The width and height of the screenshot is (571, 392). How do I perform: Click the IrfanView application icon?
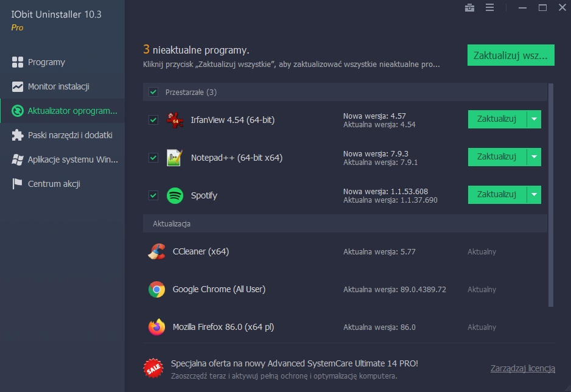pyautogui.click(x=175, y=120)
